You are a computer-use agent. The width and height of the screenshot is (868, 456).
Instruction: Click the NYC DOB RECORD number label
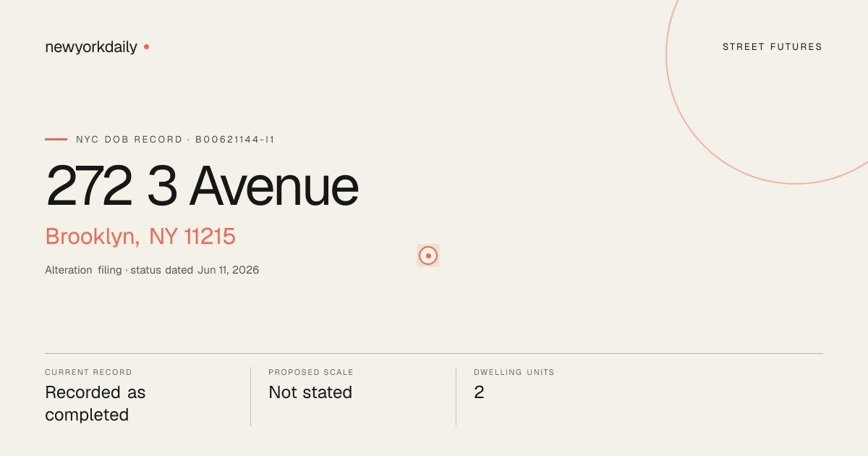(175, 139)
